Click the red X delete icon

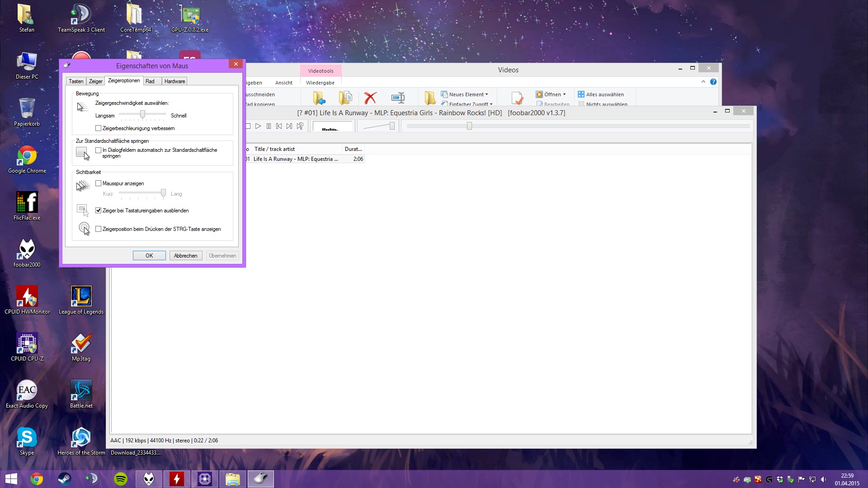coord(370,98)
